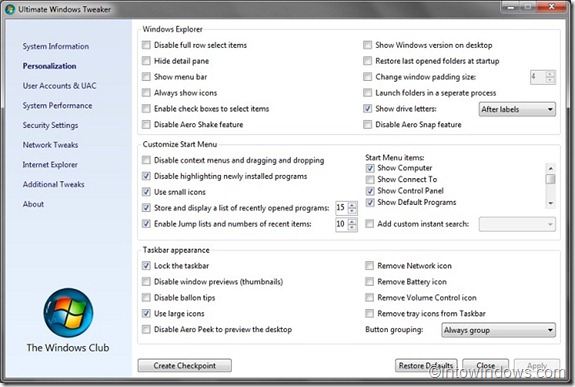Click The Windows Club logo
The width and height of the screenshot is (575, 387).
(68, 313)
